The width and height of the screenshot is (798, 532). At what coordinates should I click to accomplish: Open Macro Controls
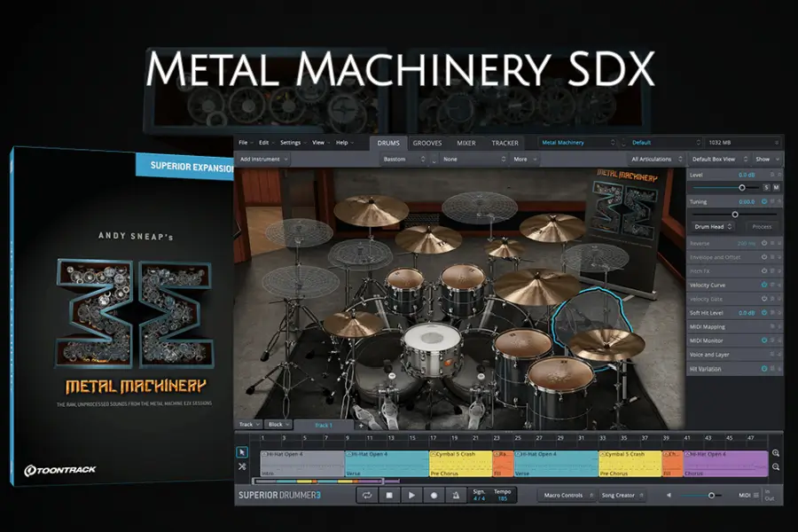point(567,495)
